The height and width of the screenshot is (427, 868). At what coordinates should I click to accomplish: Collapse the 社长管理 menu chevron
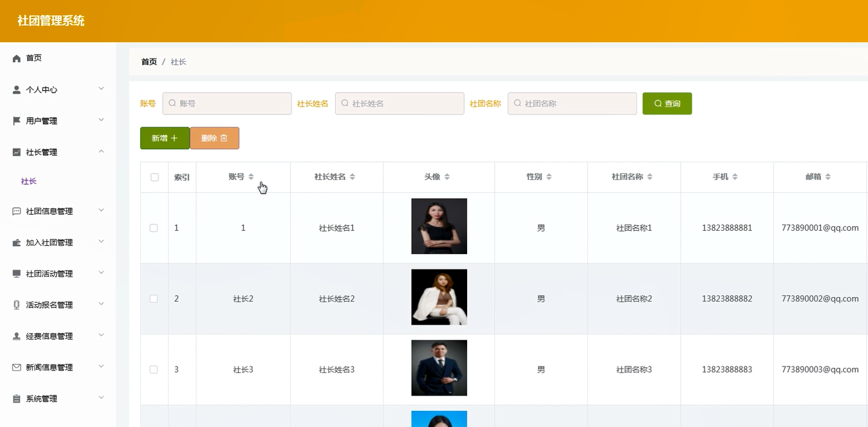tap(101, 152)
